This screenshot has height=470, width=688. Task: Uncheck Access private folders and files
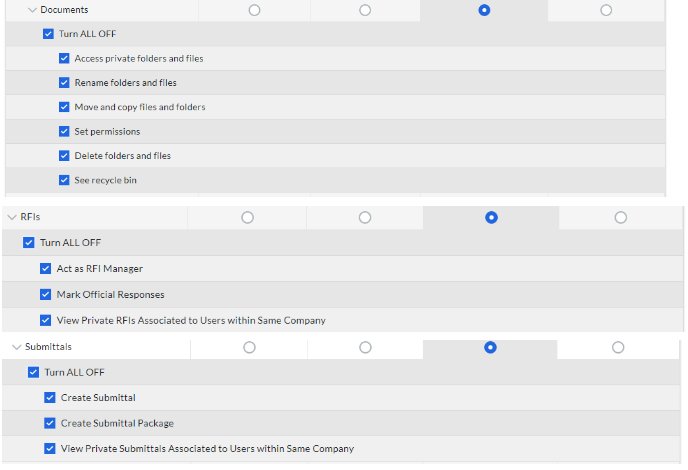point(65,58)
